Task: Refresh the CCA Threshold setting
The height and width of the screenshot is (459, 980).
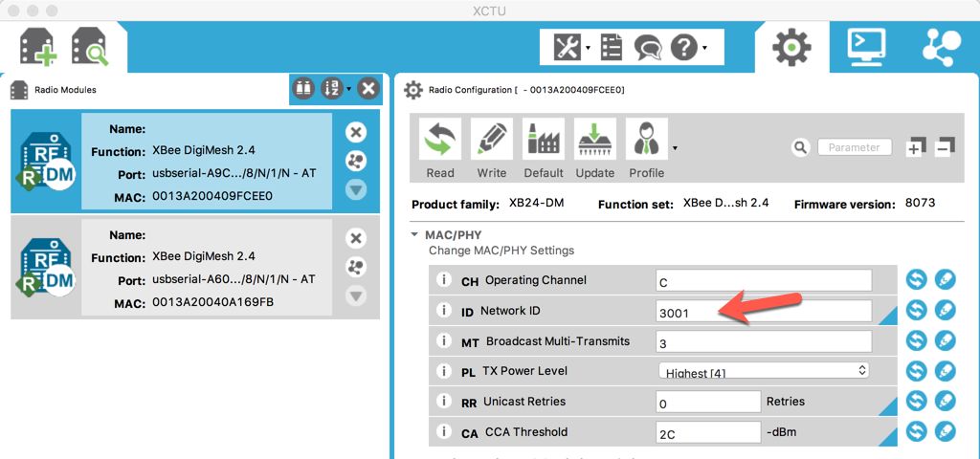Action: (916, 431)
